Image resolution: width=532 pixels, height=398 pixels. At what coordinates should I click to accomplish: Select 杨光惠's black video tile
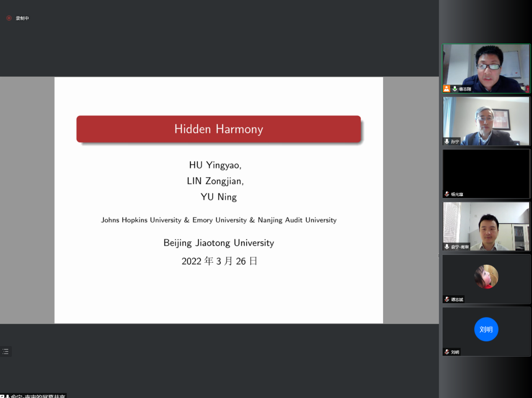(x=486, y=174)
